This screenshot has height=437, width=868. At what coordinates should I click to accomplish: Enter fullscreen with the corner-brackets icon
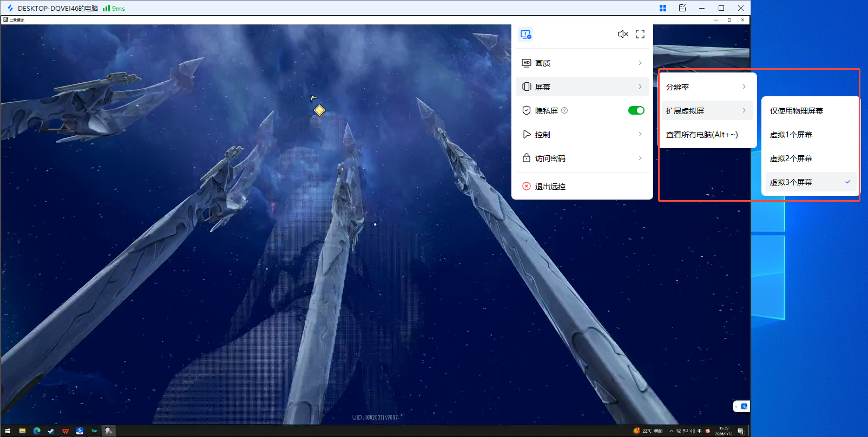tap(640, 34)
